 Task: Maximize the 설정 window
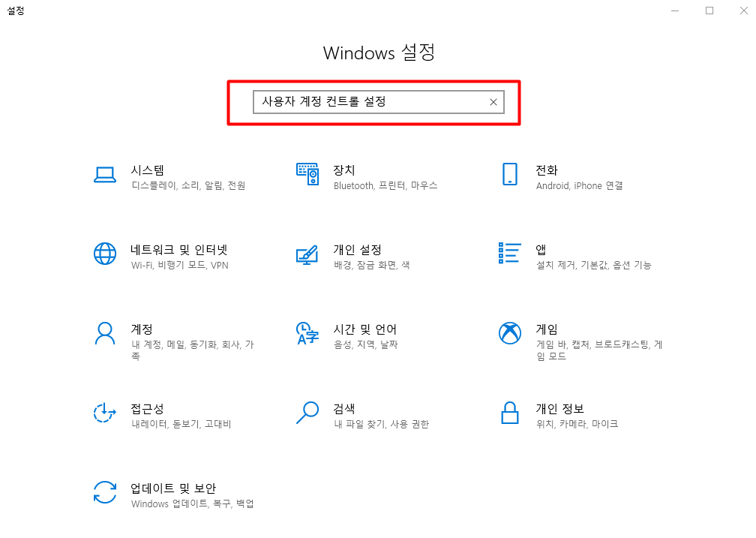(x=709, y=11)
